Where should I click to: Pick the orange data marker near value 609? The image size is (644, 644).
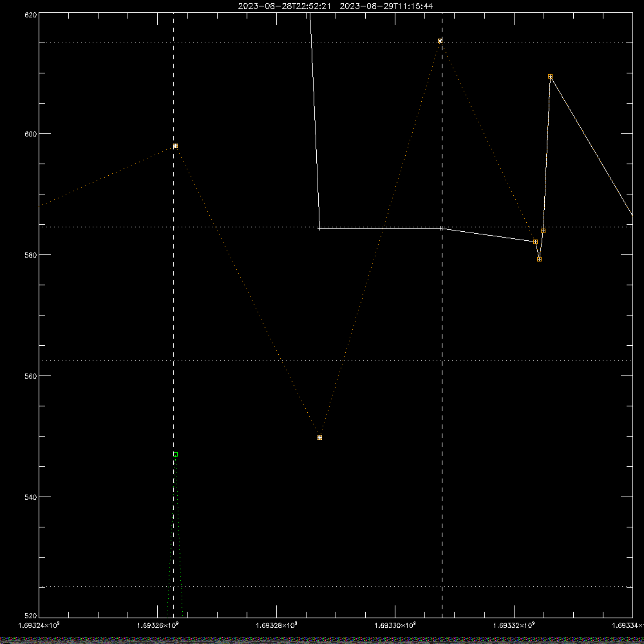coord(551,77)
